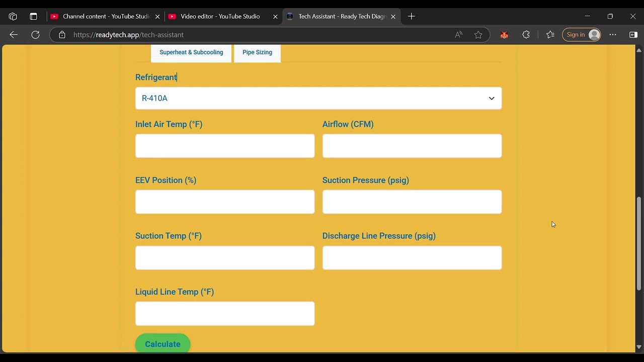Viewport: 644px width, 362px height.
Task: Click the EEV Position (%) input field
Action: point(225,202)
